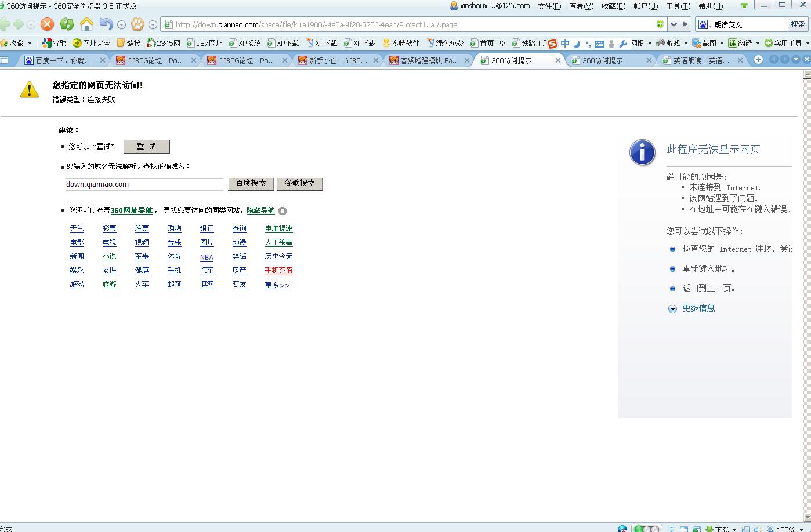Image resolution: width=811 pixels, height=532 pixels.
Task: Expand the paw icon dropdown arrow
Action: (153, 25)
